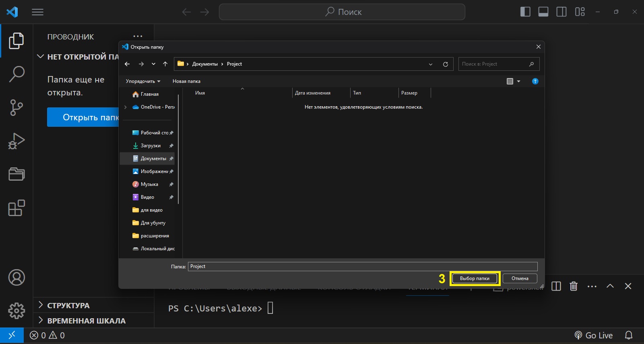Open the Search view in activity bar
644x344 pixels.
[x=17, y=74]
